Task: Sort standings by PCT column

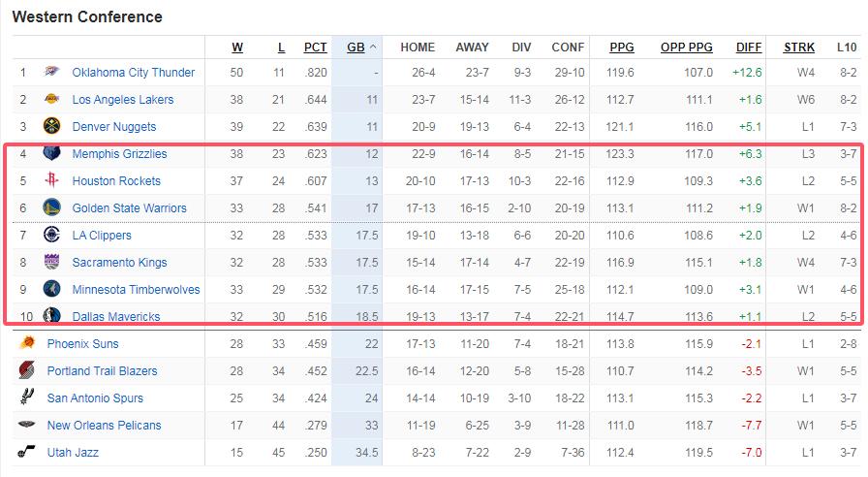Action: point(315,47)
